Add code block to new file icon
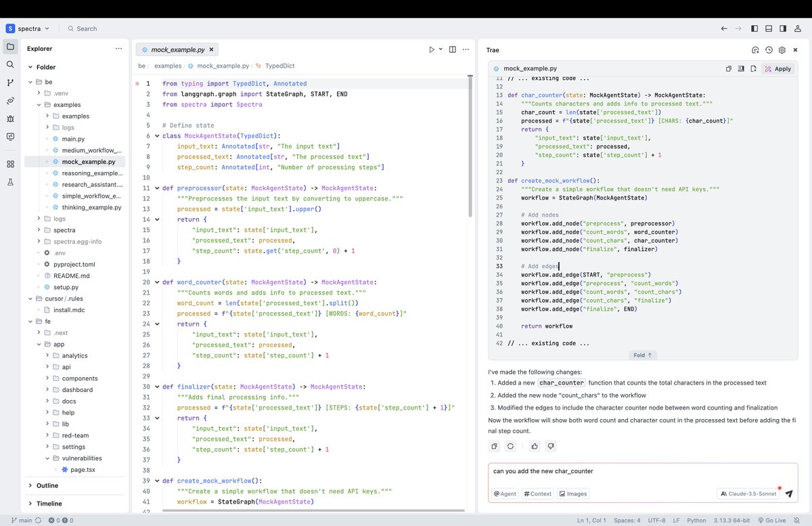 tap(752, 68)
